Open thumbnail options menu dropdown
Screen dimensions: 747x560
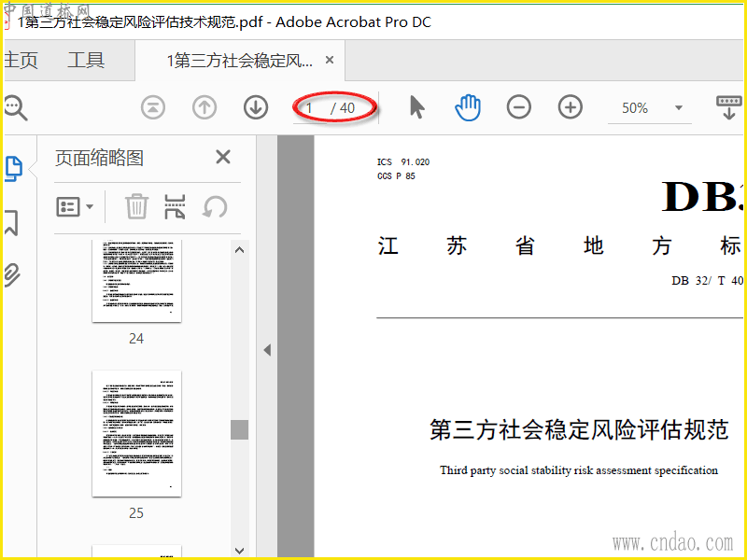point(75,207)
